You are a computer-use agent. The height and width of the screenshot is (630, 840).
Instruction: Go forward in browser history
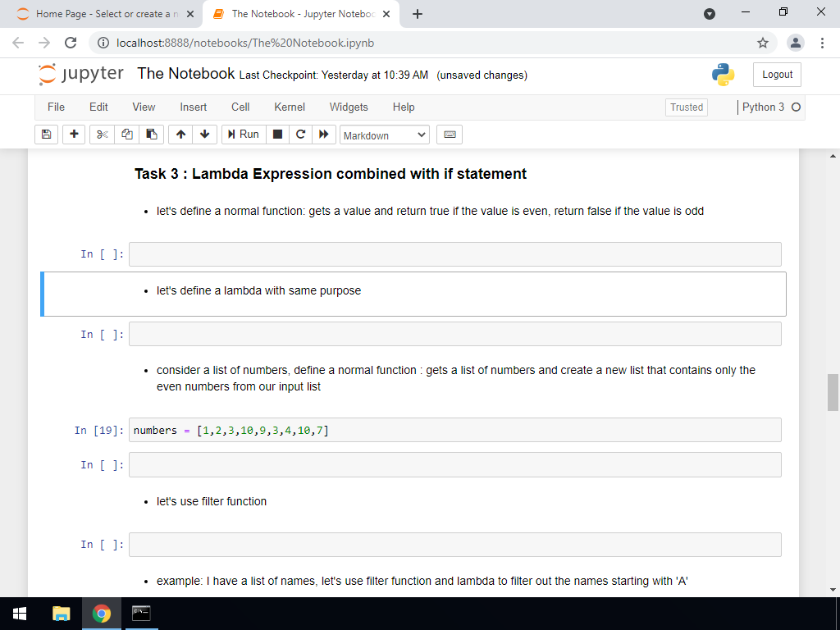(x=44, y=43)
